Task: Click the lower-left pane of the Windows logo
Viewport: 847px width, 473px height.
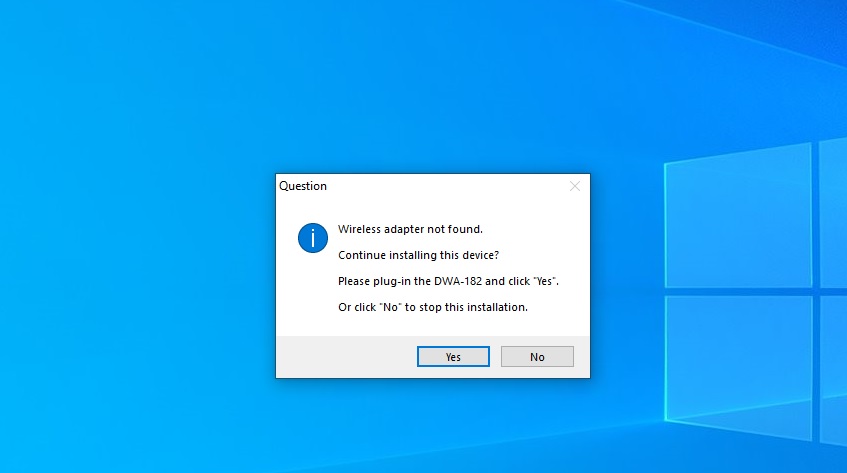Action: coord(738,367)
